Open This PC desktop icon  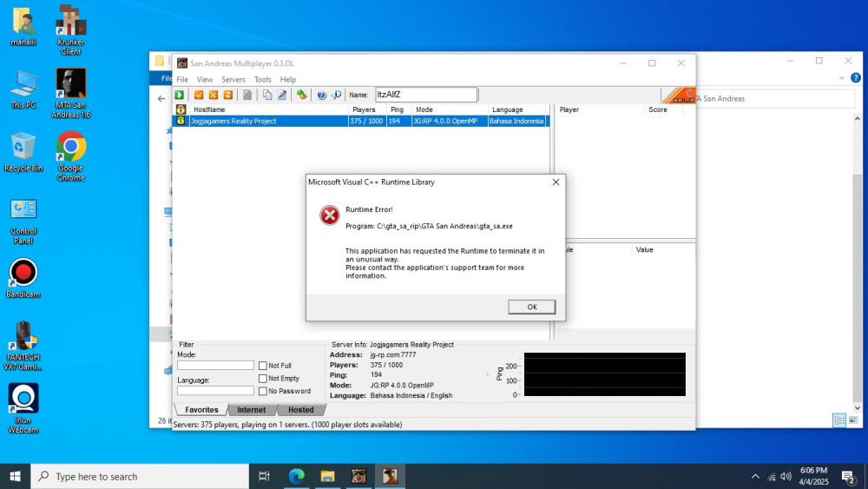click(23, 89)
